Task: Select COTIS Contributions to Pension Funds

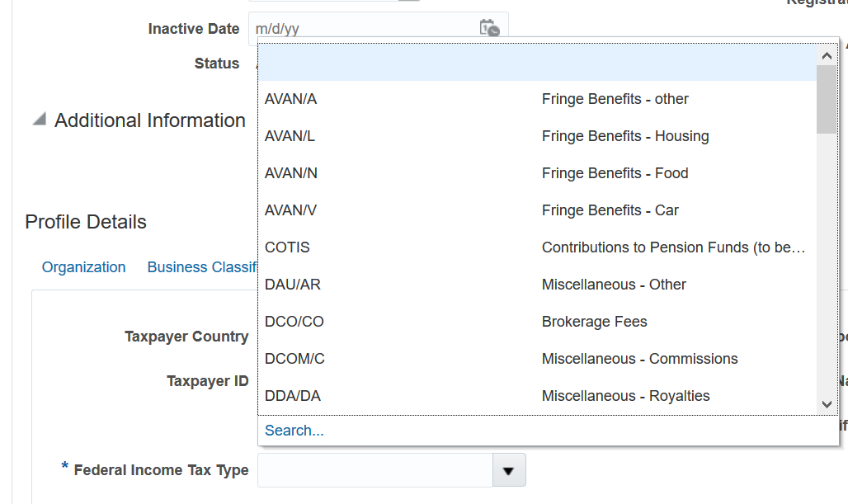Action: pyautogui.click(x=412, y=247)
